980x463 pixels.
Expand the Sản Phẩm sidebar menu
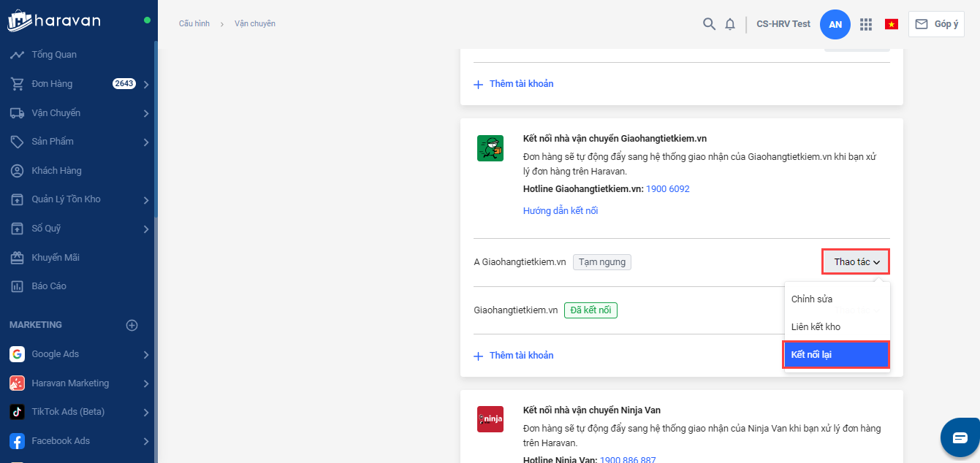(146, 142)
